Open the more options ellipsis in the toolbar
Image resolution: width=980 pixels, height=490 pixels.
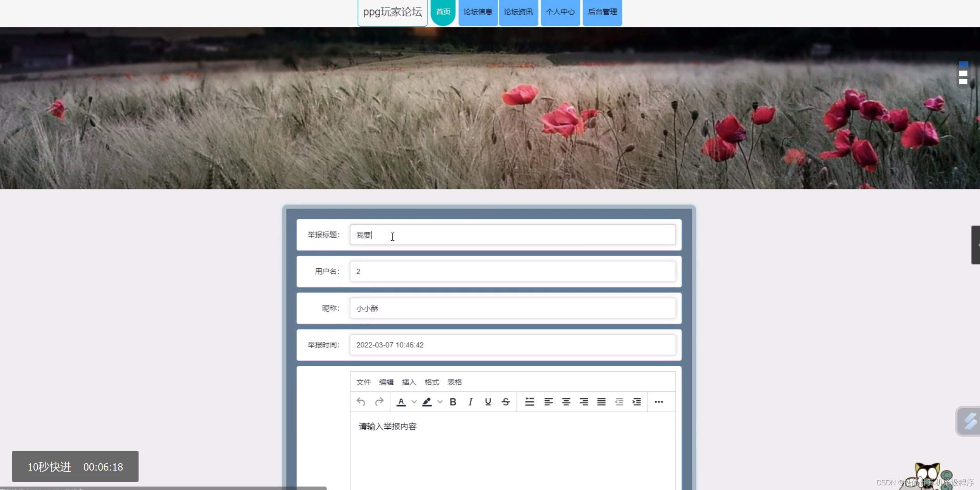(x=659, y=401)
